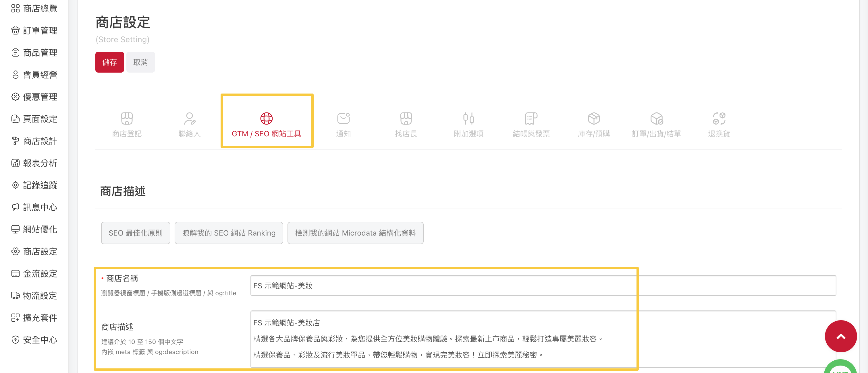Click the 庫存/預購 box icon
The height and width of the screenshot is (373, 868).
coord(594,118)
